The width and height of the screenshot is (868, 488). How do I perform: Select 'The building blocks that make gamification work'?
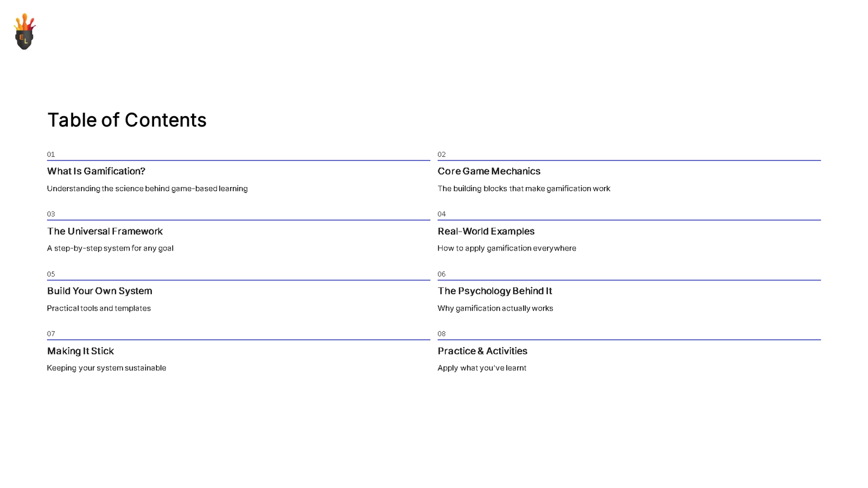524,189
